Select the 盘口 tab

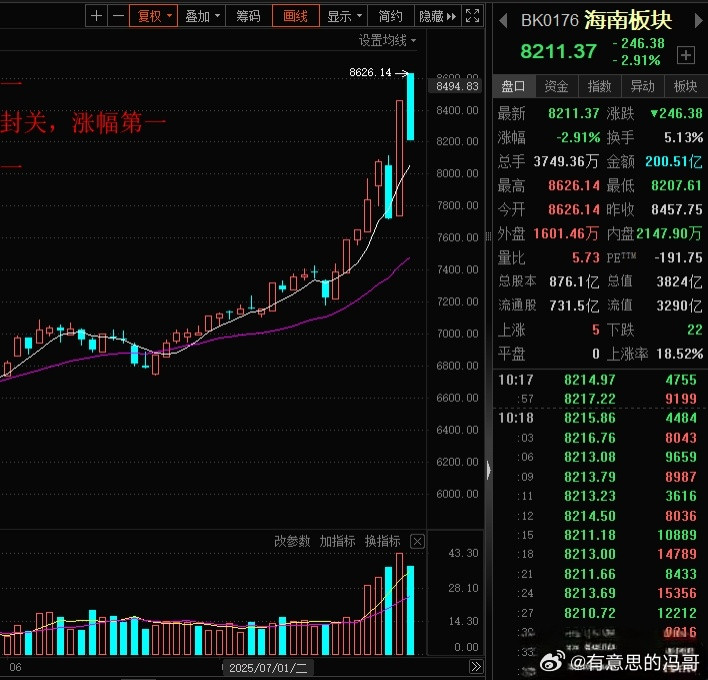point(513,86)
